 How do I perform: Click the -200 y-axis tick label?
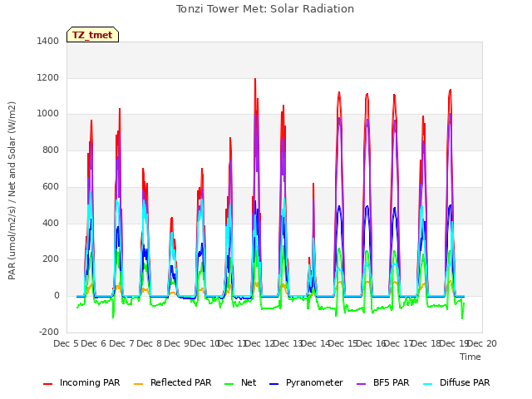[49, 332]
